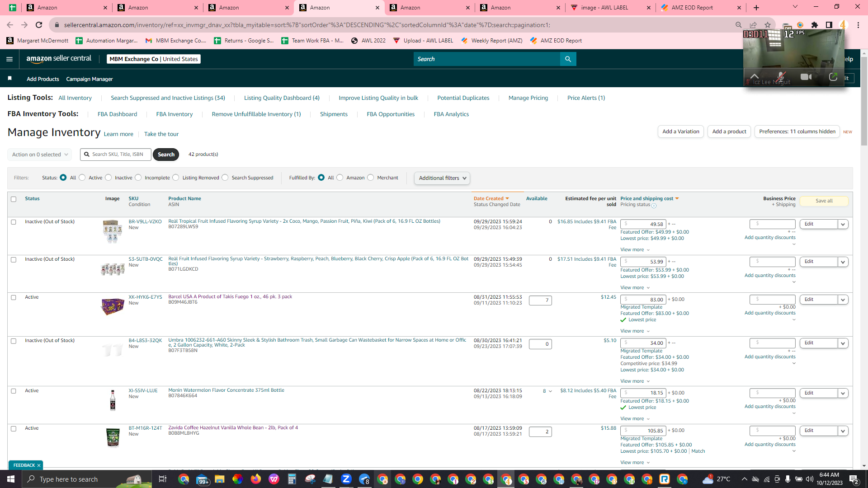Image resolution: width=868 pixels, height=488 pixels.
Task: Click the vertical page scrollbar
Action: coord(864,102)
